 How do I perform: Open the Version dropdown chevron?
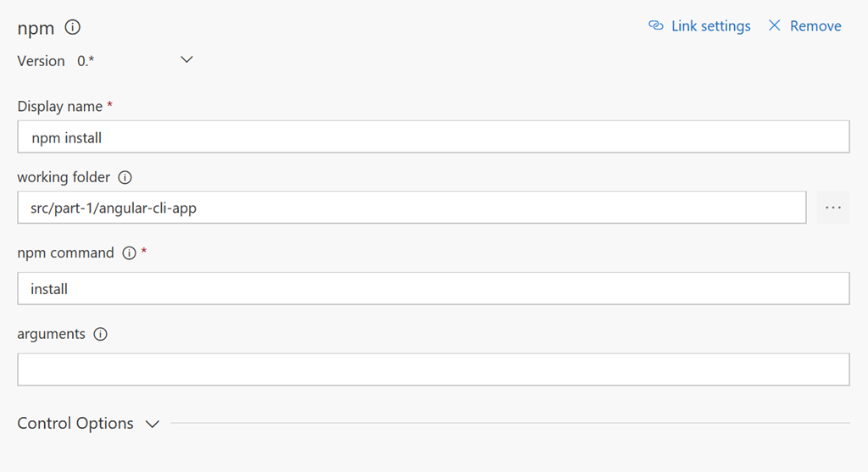(187, 60)
